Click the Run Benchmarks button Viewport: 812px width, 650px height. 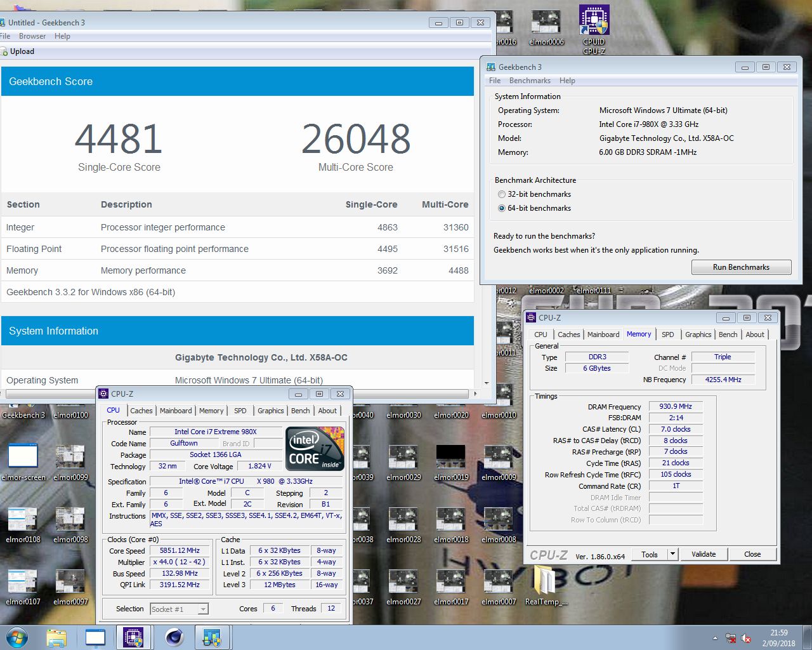[x=741, y=267]
